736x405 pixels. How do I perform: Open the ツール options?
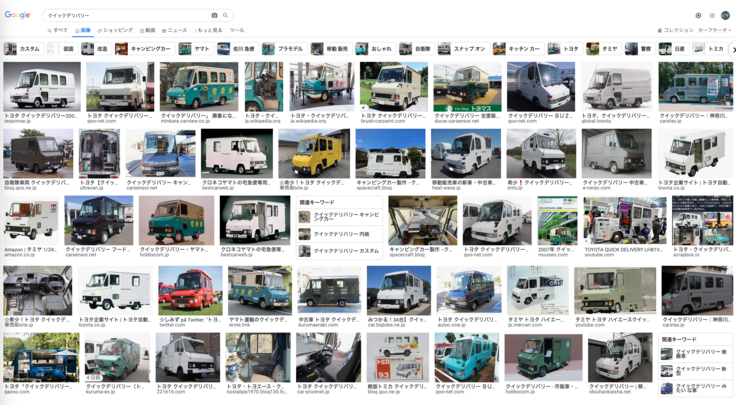tap(237, 30)
